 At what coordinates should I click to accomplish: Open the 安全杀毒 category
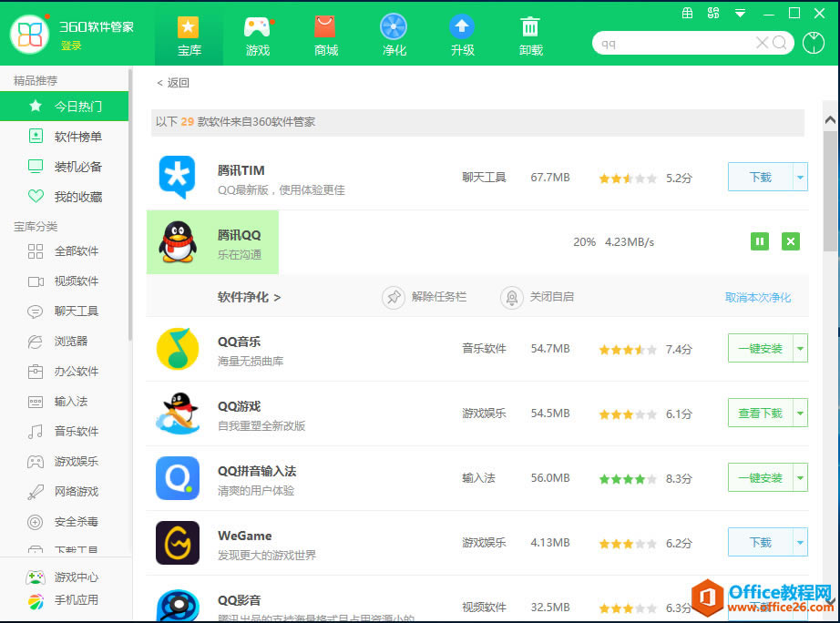pos(65,521)
